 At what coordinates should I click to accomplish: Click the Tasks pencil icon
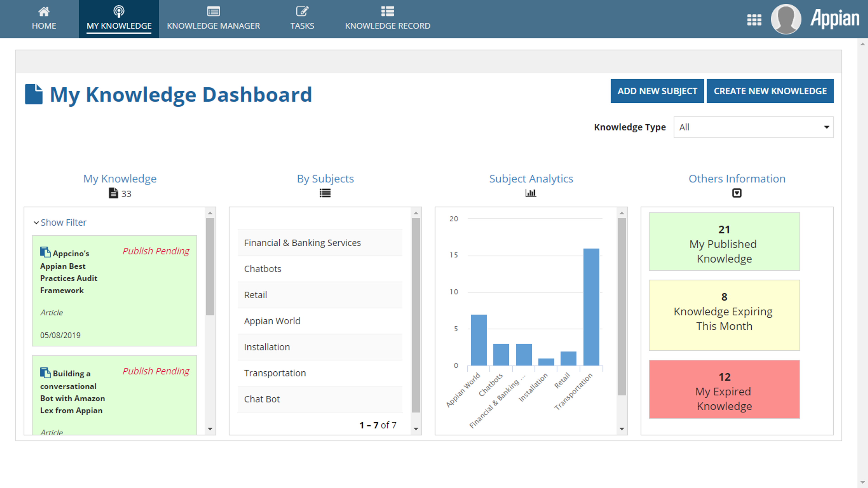click(302, 11)
